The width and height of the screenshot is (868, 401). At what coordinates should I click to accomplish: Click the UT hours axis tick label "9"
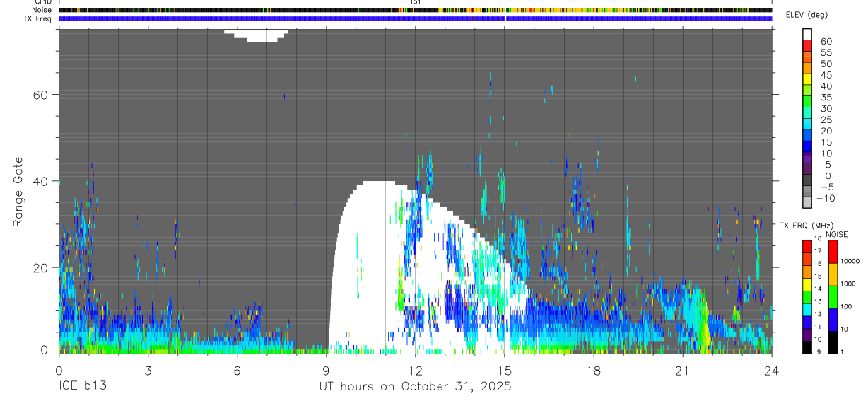point(326,371)
